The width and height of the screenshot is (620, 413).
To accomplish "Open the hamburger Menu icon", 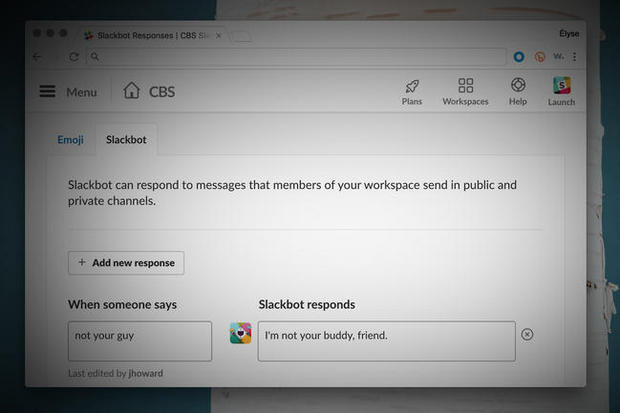I will coord(47,91).
